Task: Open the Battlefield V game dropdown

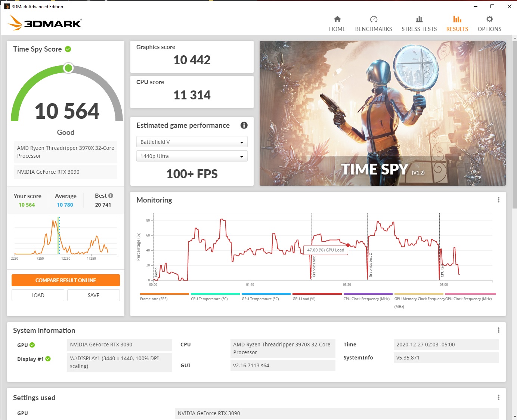Action: pyautogui.click(x=192, y=142)
